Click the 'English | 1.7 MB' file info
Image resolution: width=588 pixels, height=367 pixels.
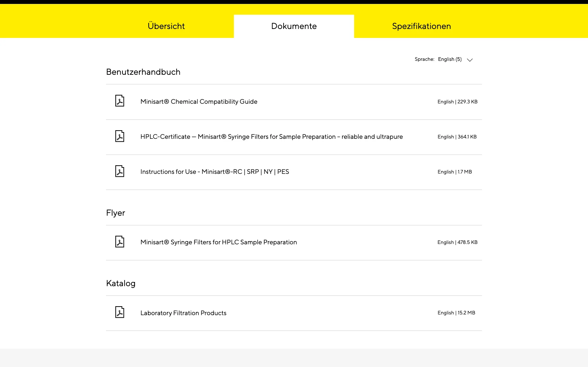tap(455, 172)
